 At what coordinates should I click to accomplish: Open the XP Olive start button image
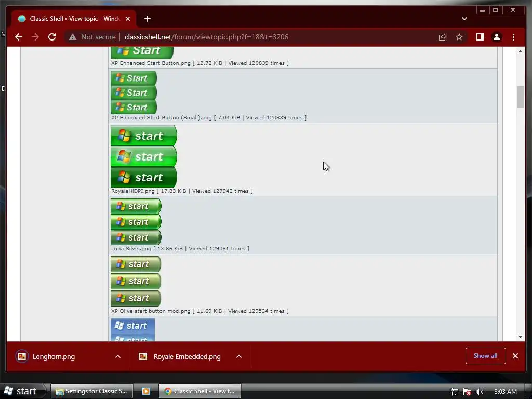point(136,281)
